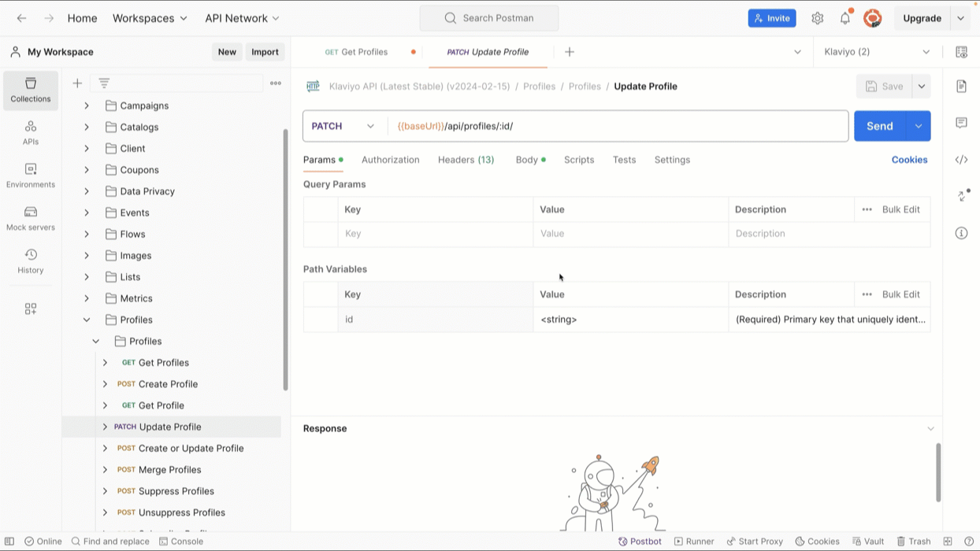Open the Collections sidebar panel
Screen dimensions: 980x551
coord(31,90)
